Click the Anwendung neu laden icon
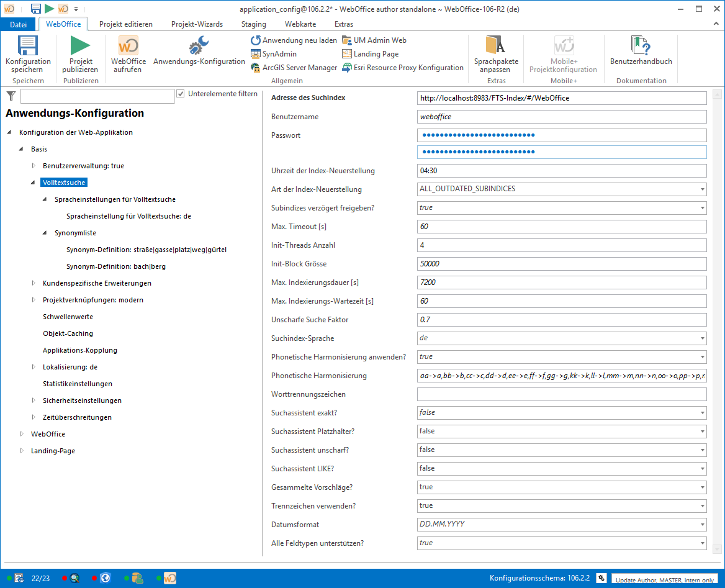Screen dimensions: 725x588 click(x=256, y=40)
